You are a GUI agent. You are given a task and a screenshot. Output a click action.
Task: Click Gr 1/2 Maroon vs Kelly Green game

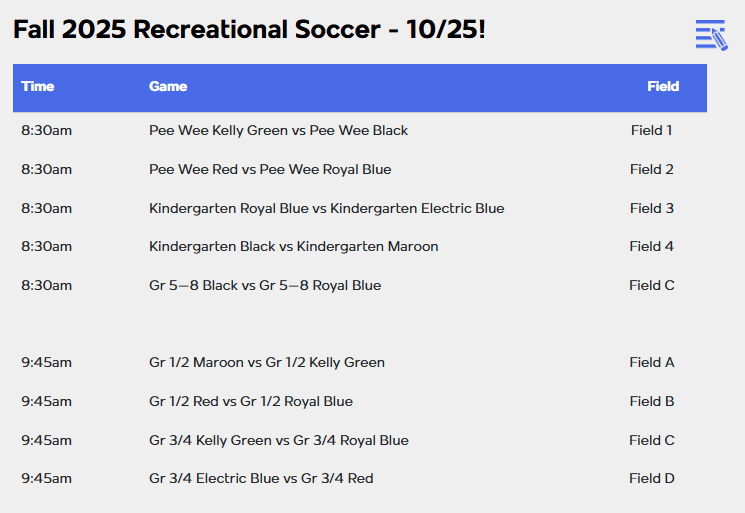tap(267, 363)
